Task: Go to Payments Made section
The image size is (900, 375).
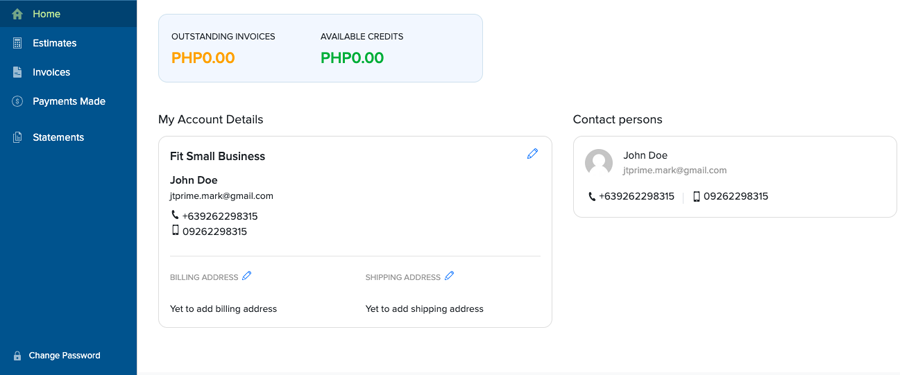Action: [x=69, y=101]
